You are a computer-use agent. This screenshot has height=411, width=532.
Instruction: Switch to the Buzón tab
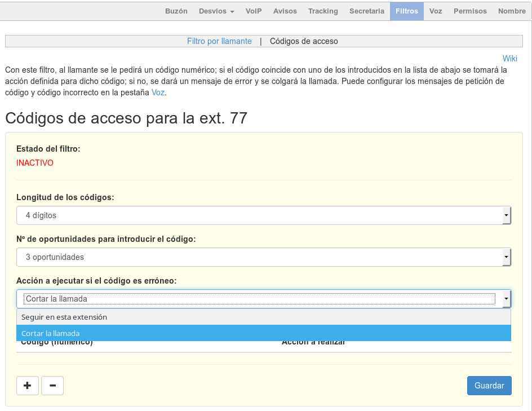point(176,11)
